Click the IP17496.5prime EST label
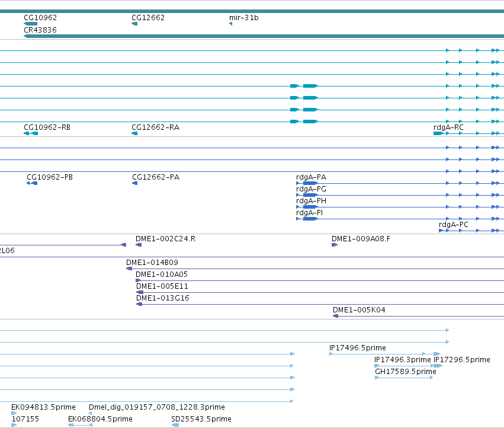 tap(358, 348)
